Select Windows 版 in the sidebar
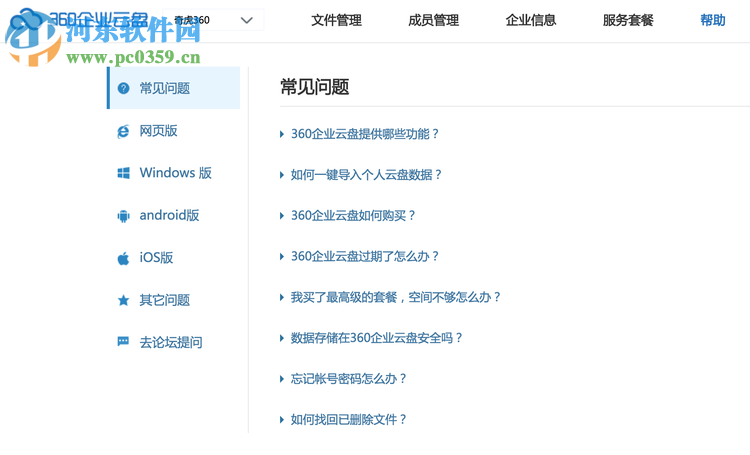This screenshot has height=455, width=750. 176,173
